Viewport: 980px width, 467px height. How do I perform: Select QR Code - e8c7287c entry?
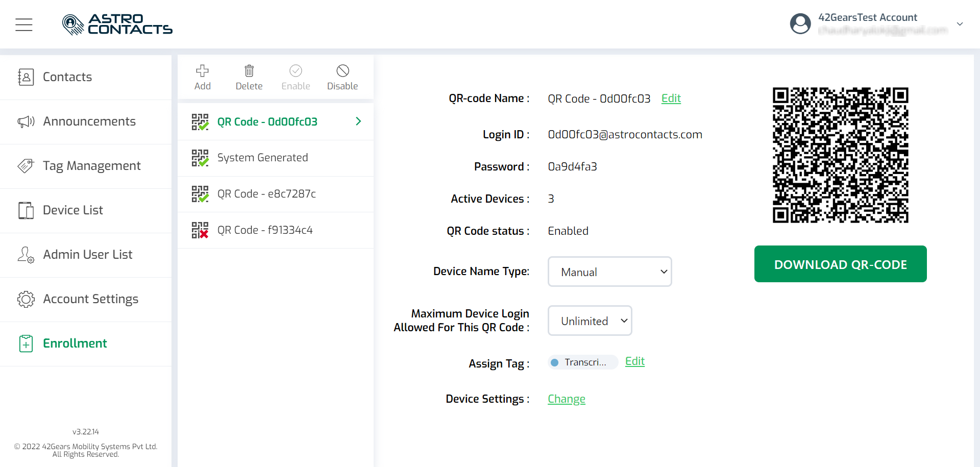click(276, 194)
